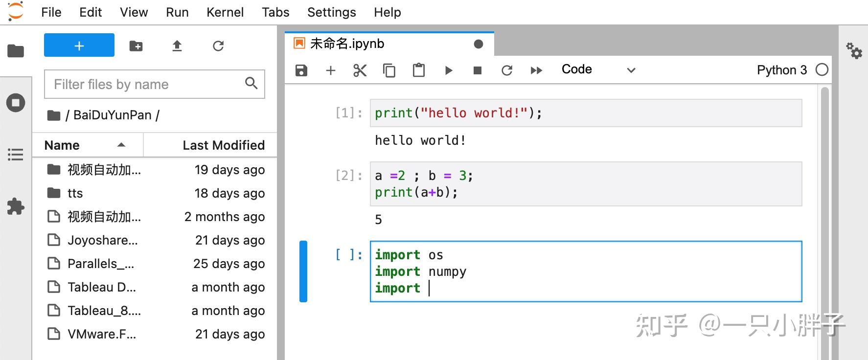
Task: Toggle the Table of Contents sidebar
Action: click(x=16, y=155)
